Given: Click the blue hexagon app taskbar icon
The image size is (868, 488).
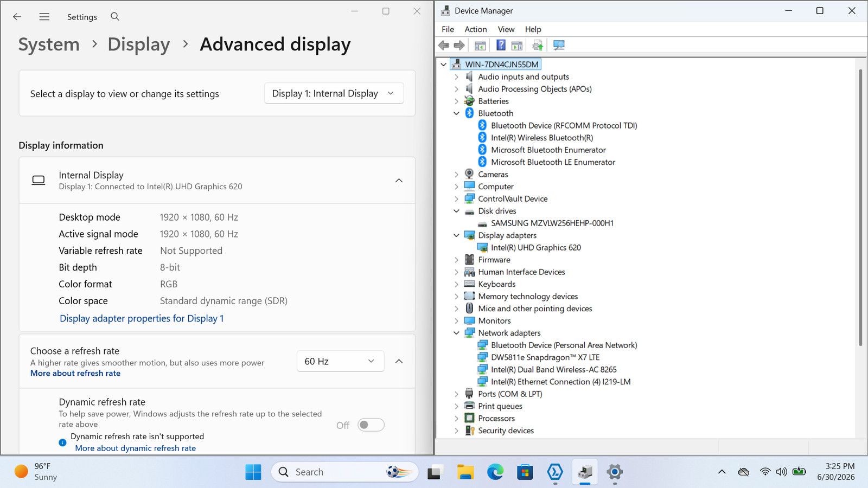Looking at the screenshot, I should (554, 472).
